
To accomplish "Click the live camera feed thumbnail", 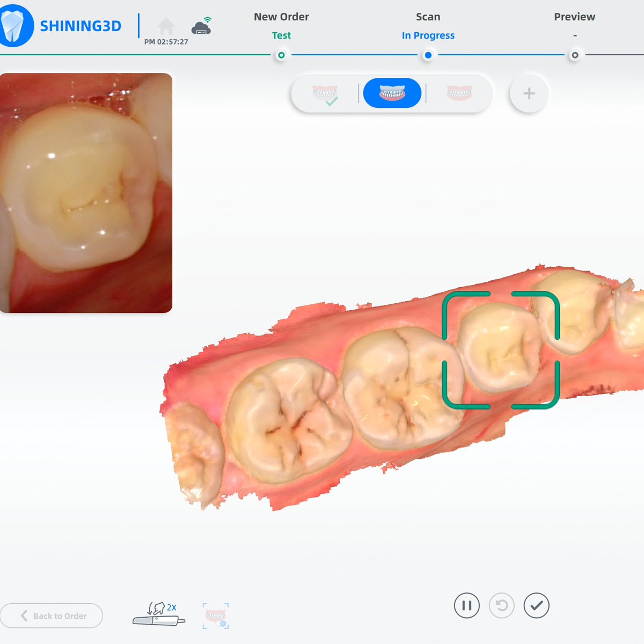I will pos(86,192).
